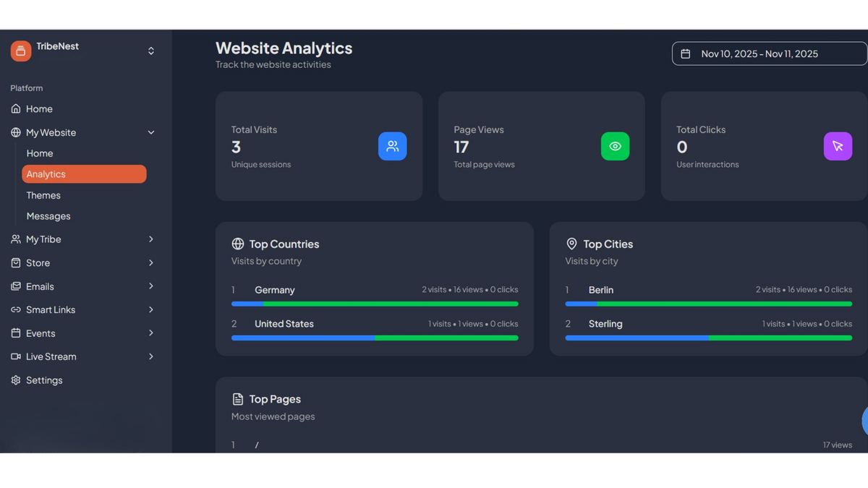Expand the Store section chevron
The width and height of the screenshot is (868, 488).
151,262
